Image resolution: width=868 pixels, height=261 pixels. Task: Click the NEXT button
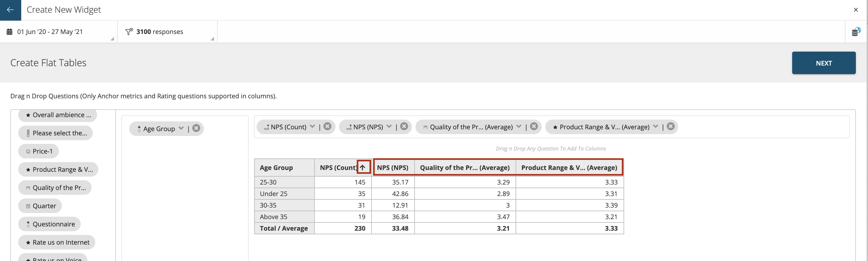[x=823, y=63]
